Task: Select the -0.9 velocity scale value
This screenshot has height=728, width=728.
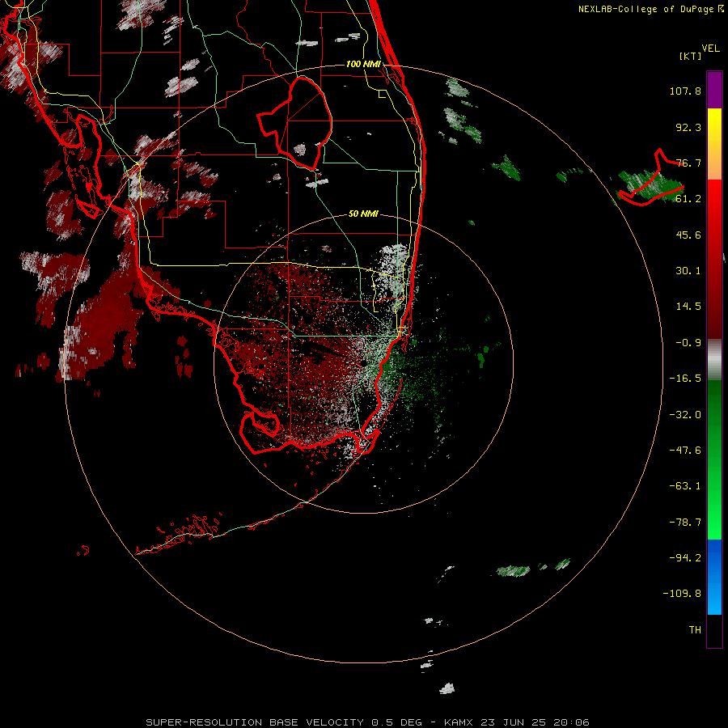Action: (688, 343)
